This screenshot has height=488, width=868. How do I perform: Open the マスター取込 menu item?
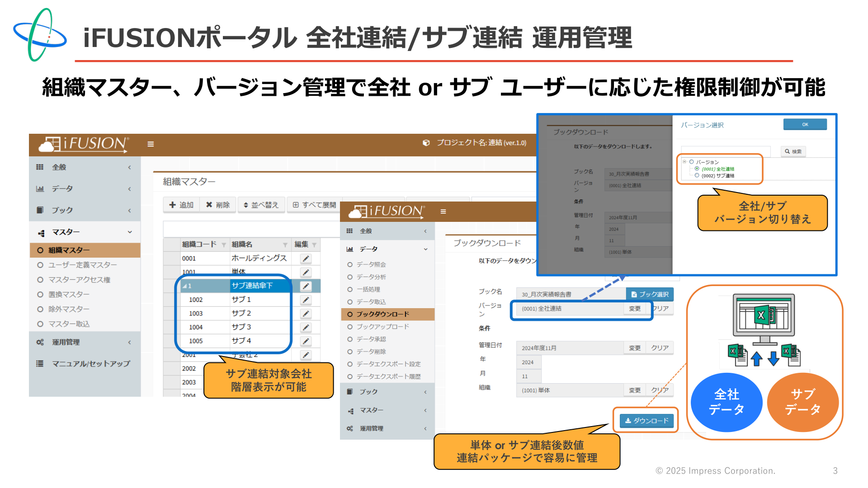[x=69, y=324]
